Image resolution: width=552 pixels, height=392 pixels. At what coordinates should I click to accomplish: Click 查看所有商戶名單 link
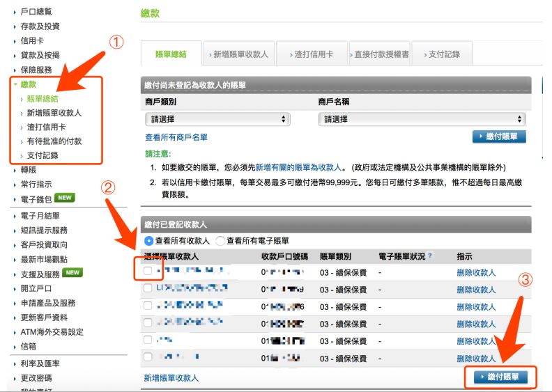pos(176,137)
